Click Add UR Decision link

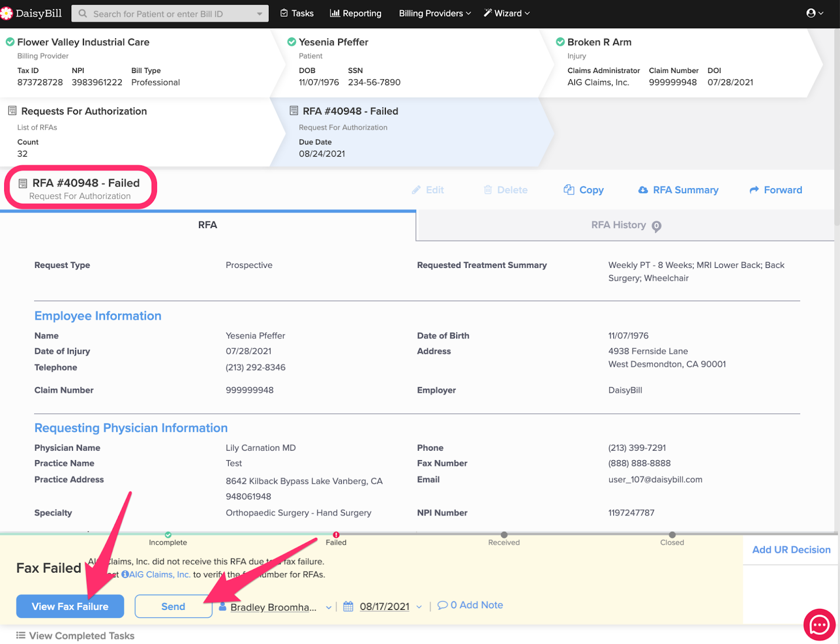pyautogui.click(x=791, y=550)
